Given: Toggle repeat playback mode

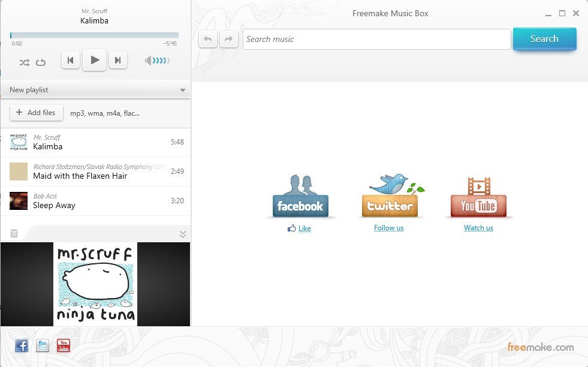Looking at the screenshot, I should click(x=41, y=62).
